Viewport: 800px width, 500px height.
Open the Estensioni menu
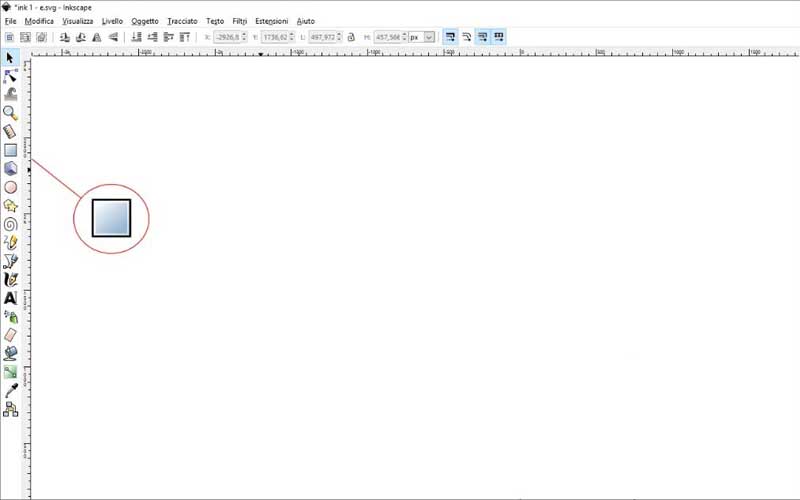click(x=271, y=21)
